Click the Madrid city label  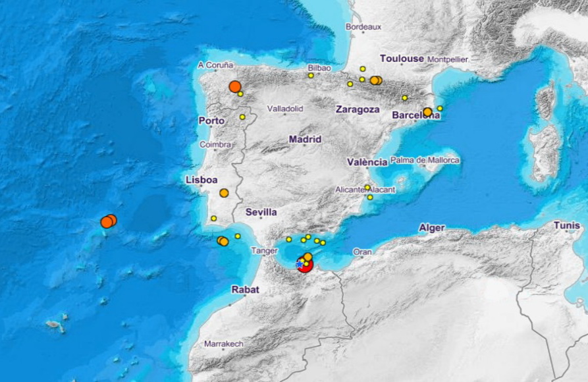pos(305,139)
